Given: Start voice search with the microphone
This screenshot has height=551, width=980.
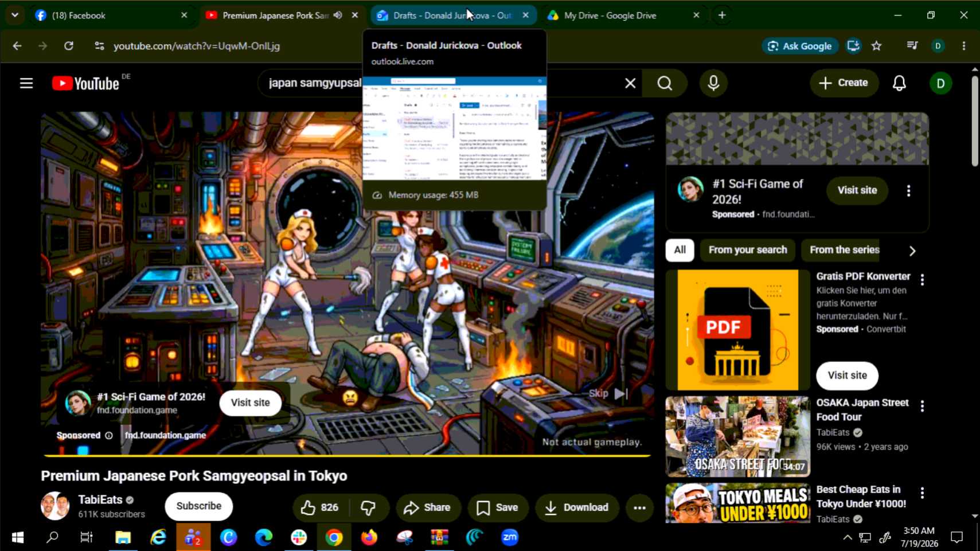Looking at the screenshot, I should [713, 84].
